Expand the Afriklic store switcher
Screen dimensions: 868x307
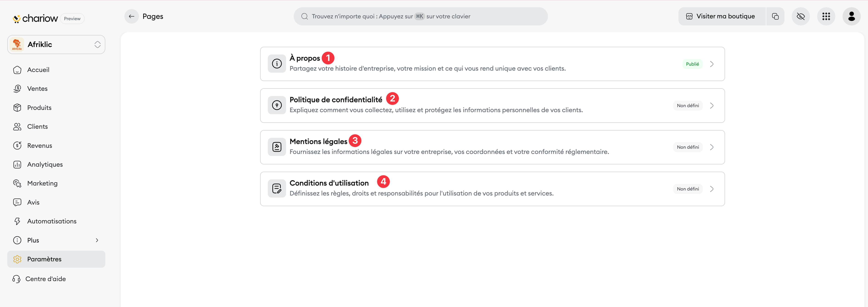[56, 45]
